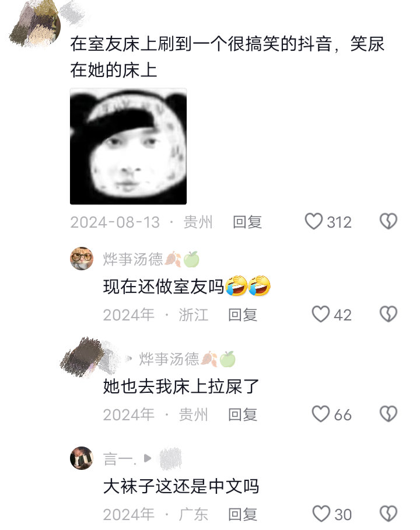The height and width of the screenshot is (530, 420).
Task: Reply to 现在还做室友吗 comment
Action: coord(243,315)
